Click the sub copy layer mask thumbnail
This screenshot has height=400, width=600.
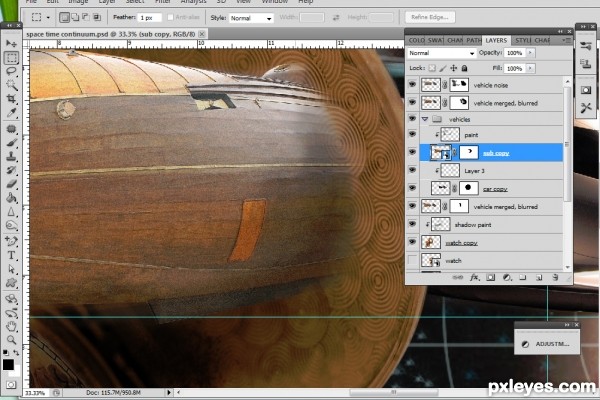pos(469,152)
